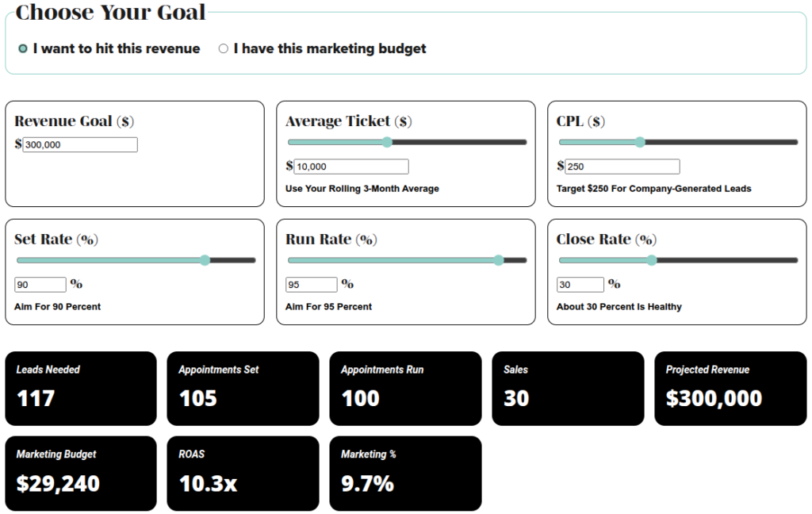Screen dimensions: 812x514
Task: Click the CPL dollar input field
Action: click(622, 167)
